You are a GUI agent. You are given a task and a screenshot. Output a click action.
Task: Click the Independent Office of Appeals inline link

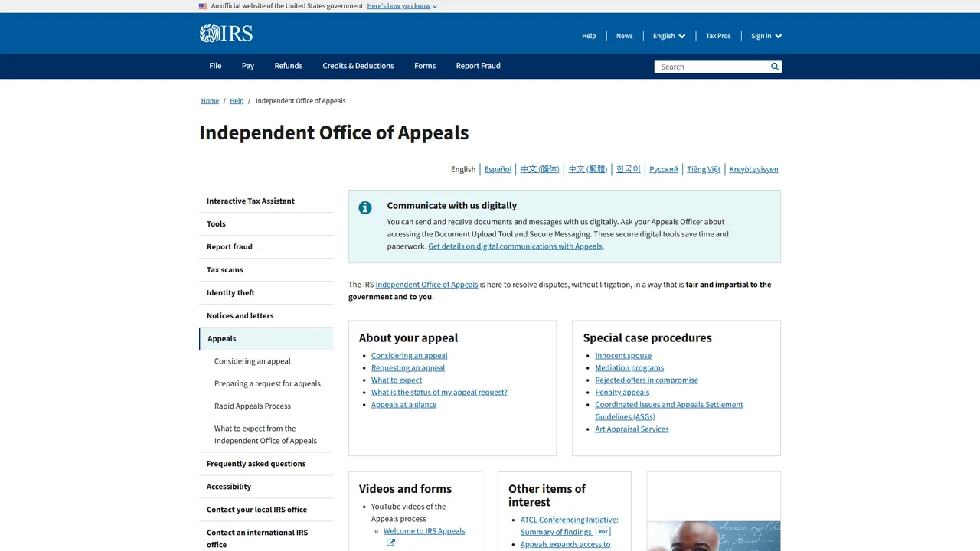[x=426, y=285]
